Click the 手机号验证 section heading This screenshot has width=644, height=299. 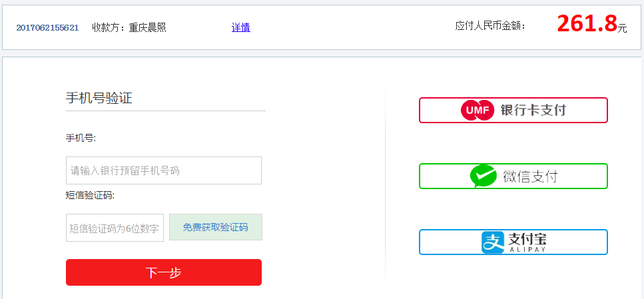99,98
